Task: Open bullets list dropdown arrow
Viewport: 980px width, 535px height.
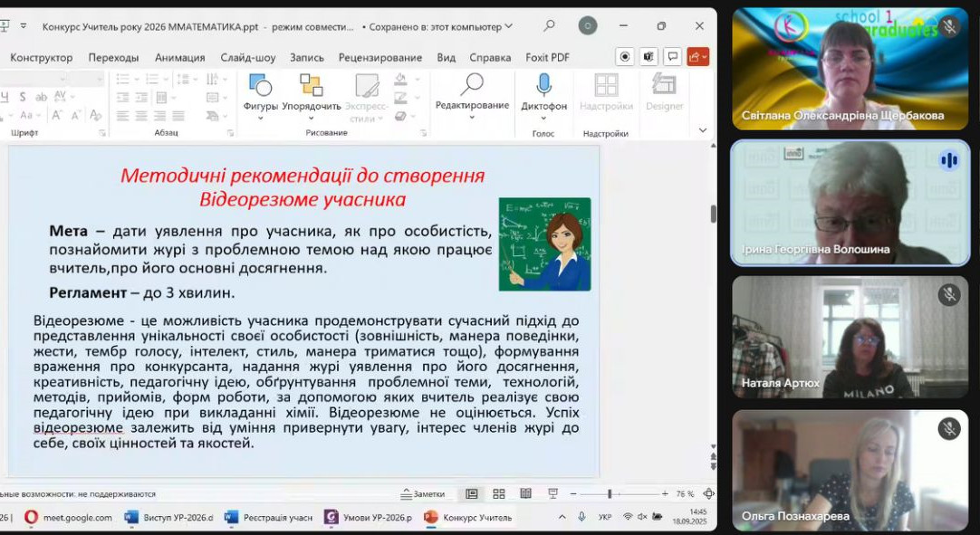Action: [x=137, y=80]
